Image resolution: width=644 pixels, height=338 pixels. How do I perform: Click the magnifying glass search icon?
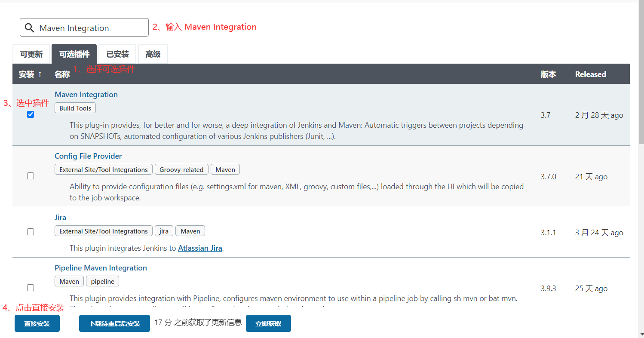[x=29, y=27]
